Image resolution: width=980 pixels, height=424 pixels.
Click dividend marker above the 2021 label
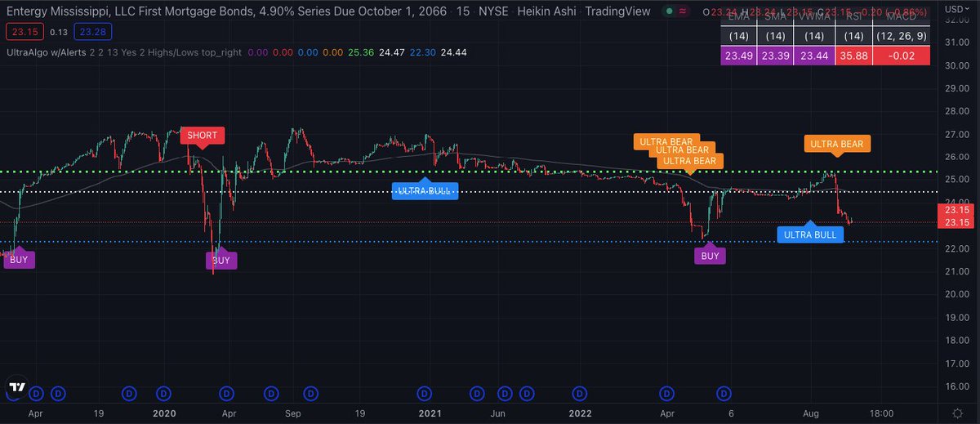pos(425,394)
